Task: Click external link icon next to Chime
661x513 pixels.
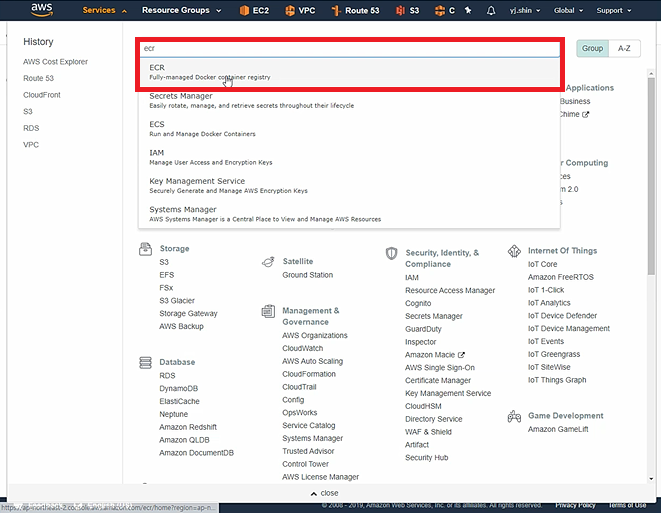Action: tap(586, 114)
